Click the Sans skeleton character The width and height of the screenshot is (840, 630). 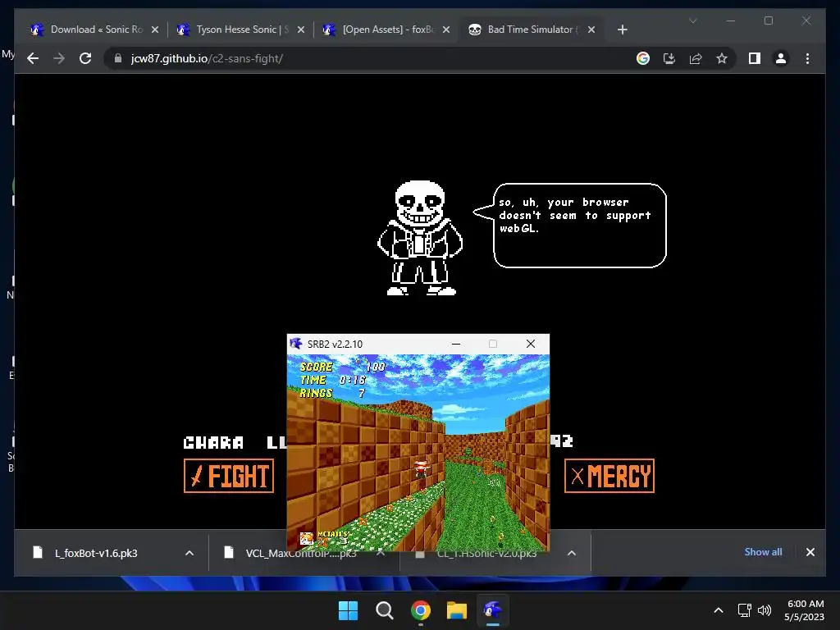(420, 238)
